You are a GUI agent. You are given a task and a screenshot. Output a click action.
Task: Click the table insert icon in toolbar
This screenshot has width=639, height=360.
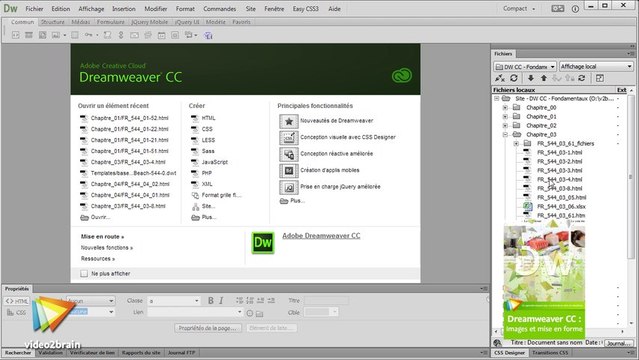(x=75, y=35)
